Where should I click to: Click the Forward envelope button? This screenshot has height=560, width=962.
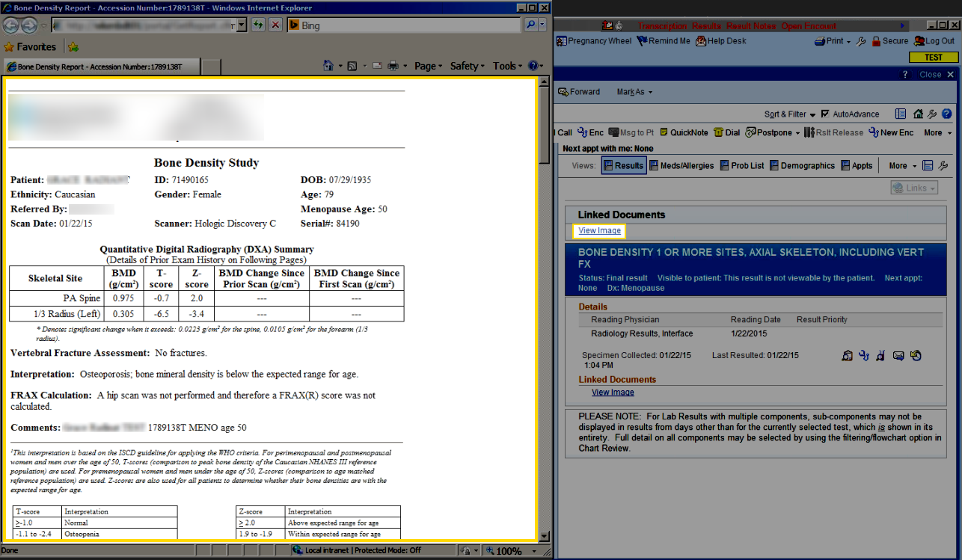579,92
